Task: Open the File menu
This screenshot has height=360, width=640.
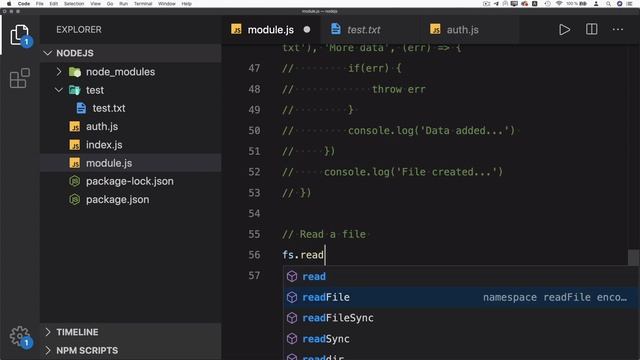Action: coord(40,4)
